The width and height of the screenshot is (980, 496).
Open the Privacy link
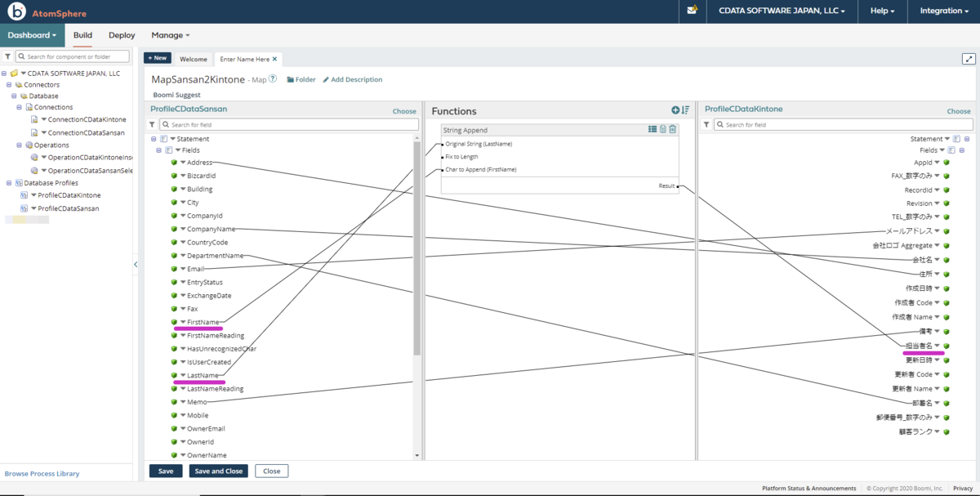(x=962, y=488)
